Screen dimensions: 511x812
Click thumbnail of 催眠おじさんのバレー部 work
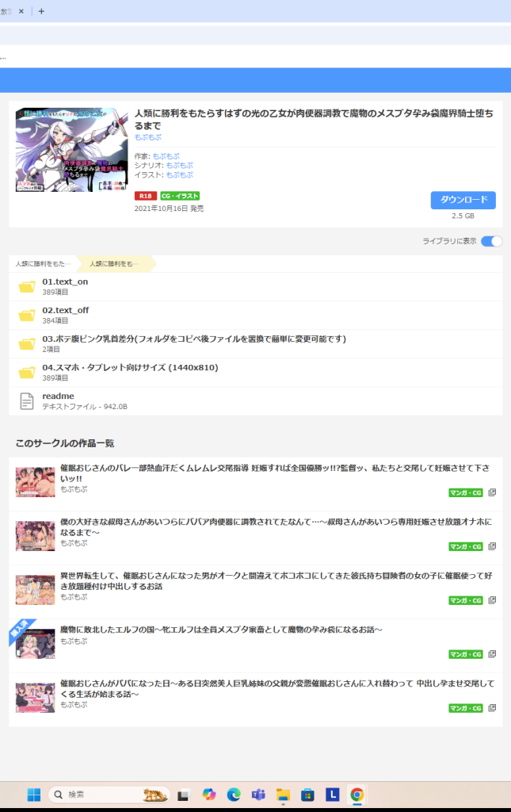[35, 482]
